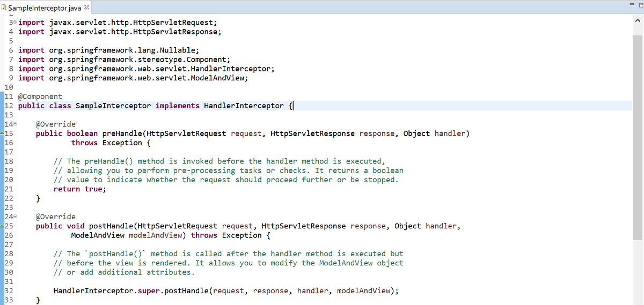The width and height of the screenshot is (644, 305).
Task: Select the SampleInterceptor.java editor tab
Action: click(45, 8)
